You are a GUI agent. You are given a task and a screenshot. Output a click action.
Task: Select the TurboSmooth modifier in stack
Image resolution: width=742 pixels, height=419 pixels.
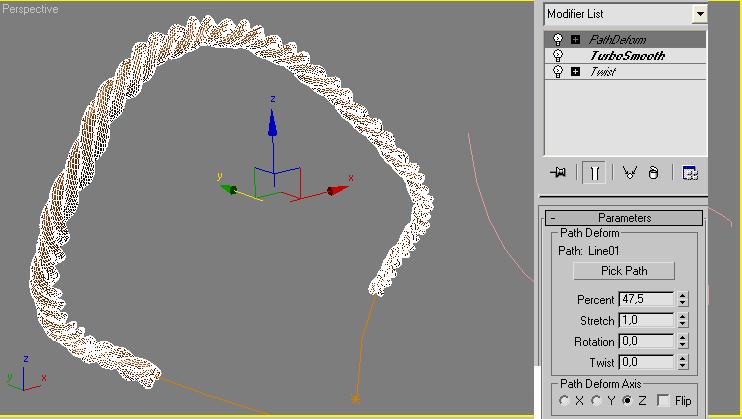626,56
